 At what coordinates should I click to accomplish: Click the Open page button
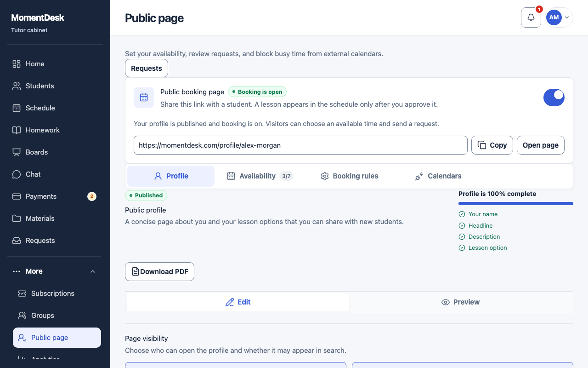[541, 145]
